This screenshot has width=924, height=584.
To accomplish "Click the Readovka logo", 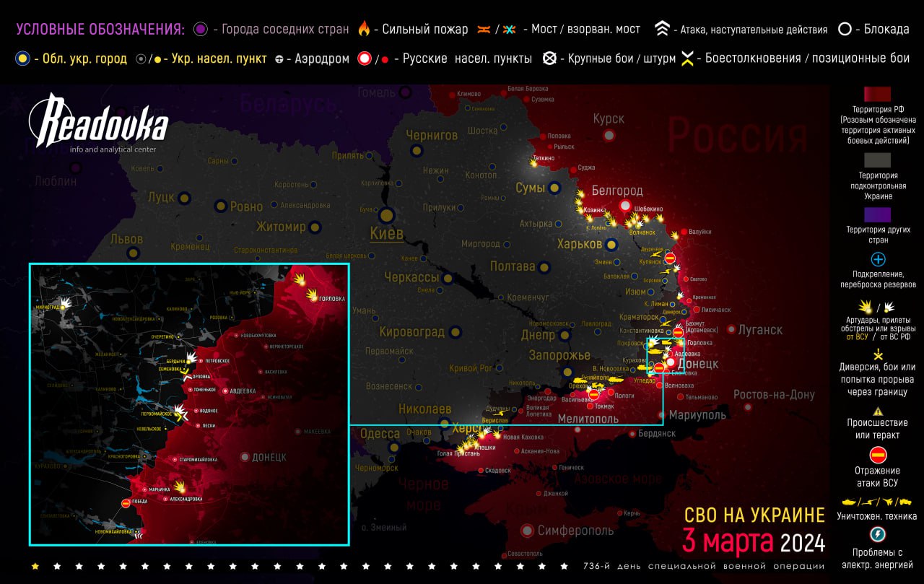I will [97, 119].
